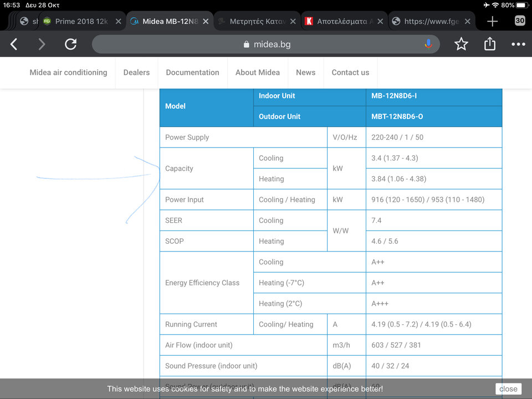This screenshot has height=399, width=532.
Task: Select the heating capacity 3.84 (1.06 - 4.38)
Action: pos(398,179)
